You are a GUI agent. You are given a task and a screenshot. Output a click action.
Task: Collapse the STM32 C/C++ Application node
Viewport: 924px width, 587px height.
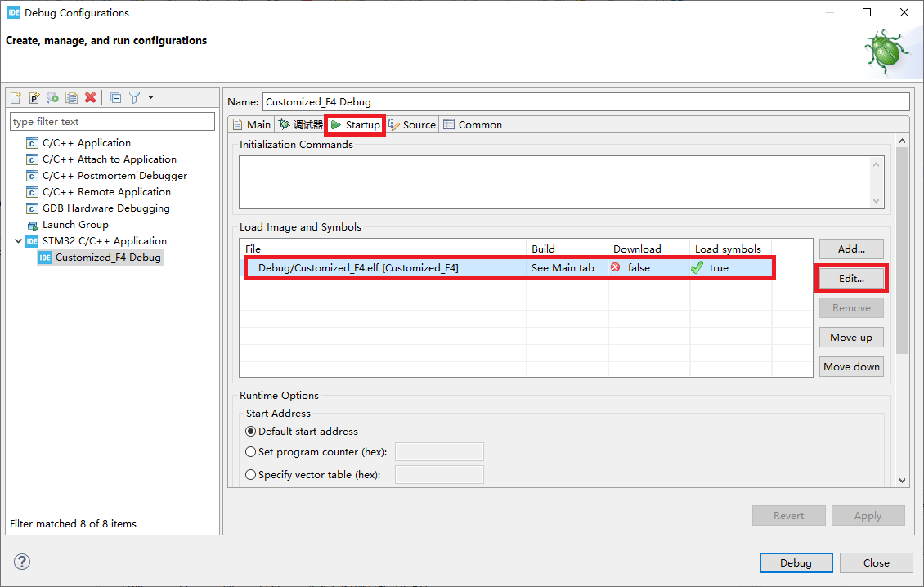point(19,241)
